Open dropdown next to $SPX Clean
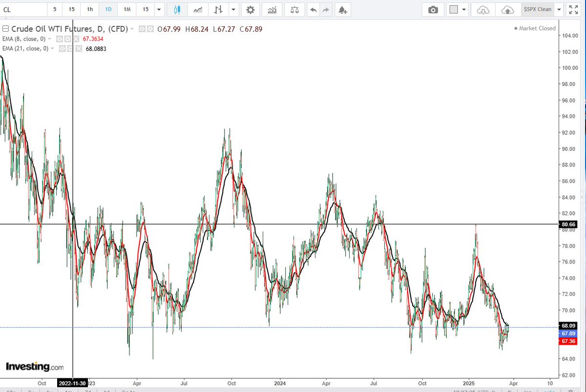 point(559,9)
